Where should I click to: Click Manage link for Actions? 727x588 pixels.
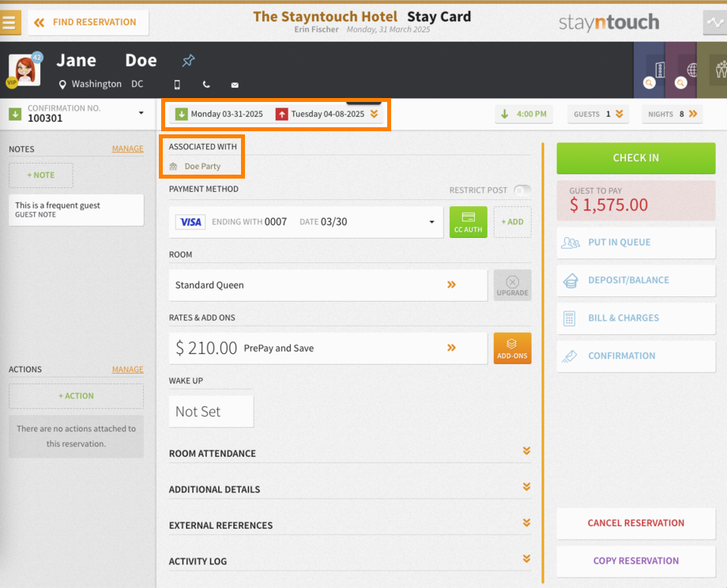pyautogui.click(x=127, y=370)
